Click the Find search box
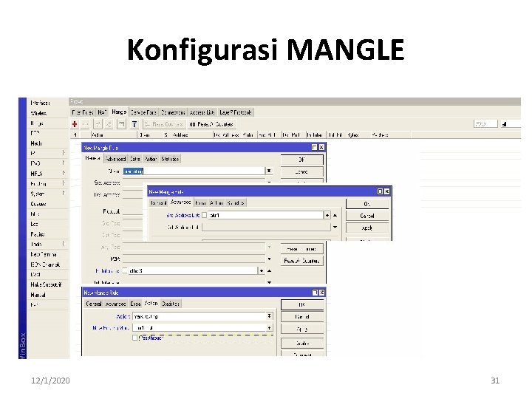This screenshot has height=399, width=532. (485, 124)
